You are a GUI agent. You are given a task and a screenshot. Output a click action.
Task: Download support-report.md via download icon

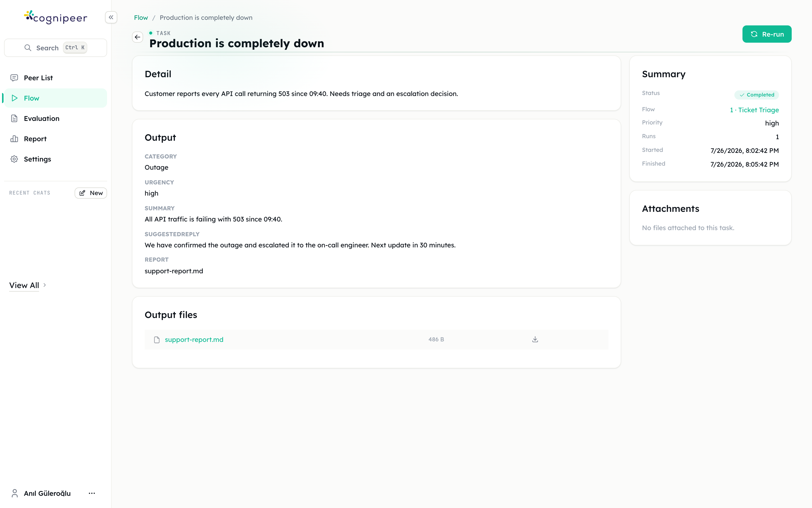click(535, 339)
